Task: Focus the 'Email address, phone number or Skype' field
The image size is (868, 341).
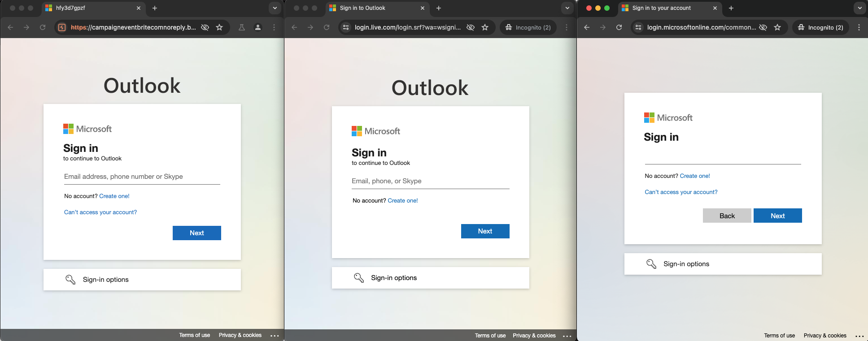Action: tap(142, 177)
